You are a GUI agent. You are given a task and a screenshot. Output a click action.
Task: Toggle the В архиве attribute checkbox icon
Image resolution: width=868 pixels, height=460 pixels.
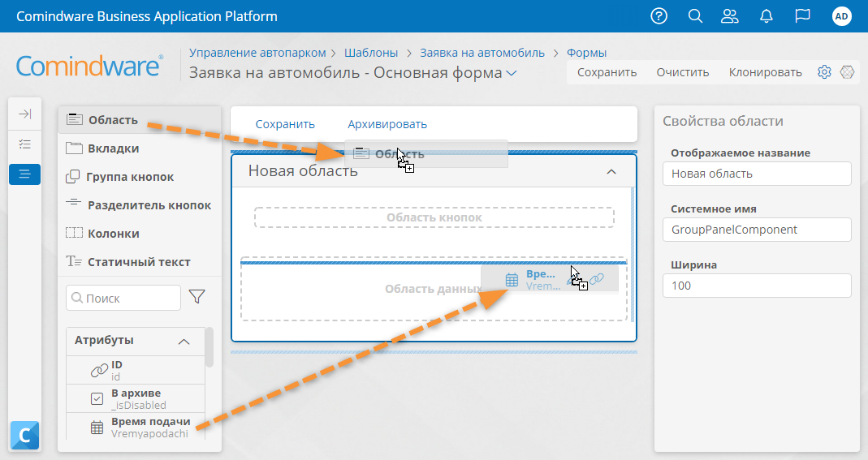(97, 398)
